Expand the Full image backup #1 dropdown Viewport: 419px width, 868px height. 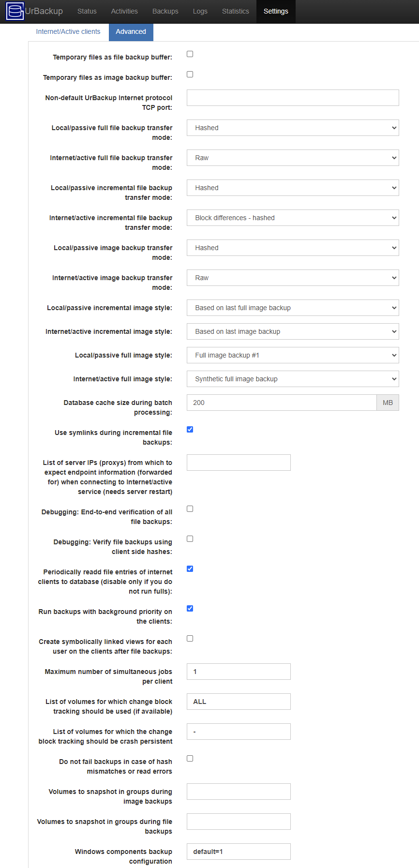point(293,355)
